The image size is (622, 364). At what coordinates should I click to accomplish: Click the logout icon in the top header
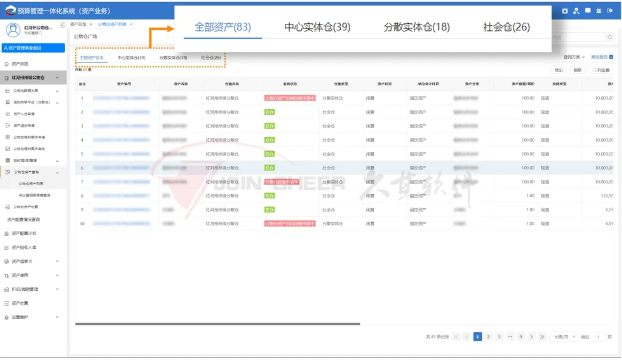[x=610, y=10]
